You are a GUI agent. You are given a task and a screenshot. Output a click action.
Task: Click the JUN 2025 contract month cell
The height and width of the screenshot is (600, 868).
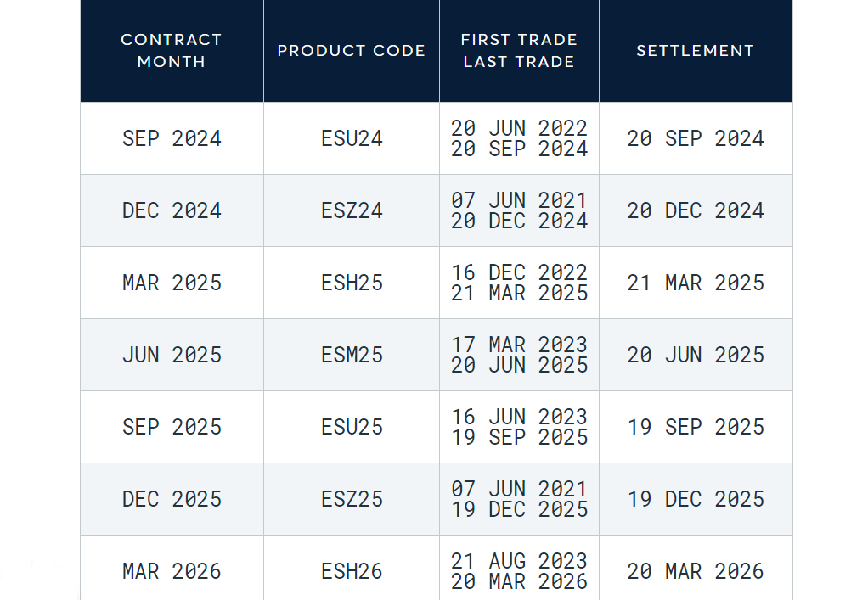172,355
